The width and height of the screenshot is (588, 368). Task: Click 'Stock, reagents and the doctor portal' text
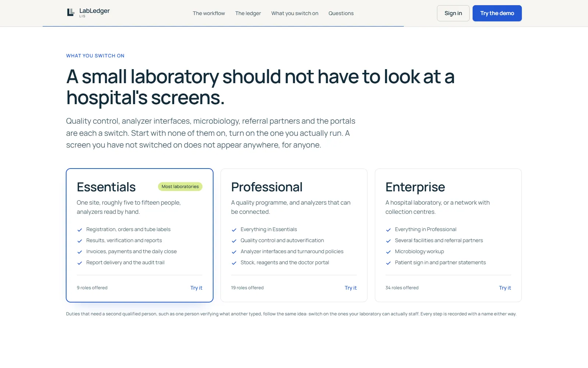pyautogui.click(x=285, y=262)
